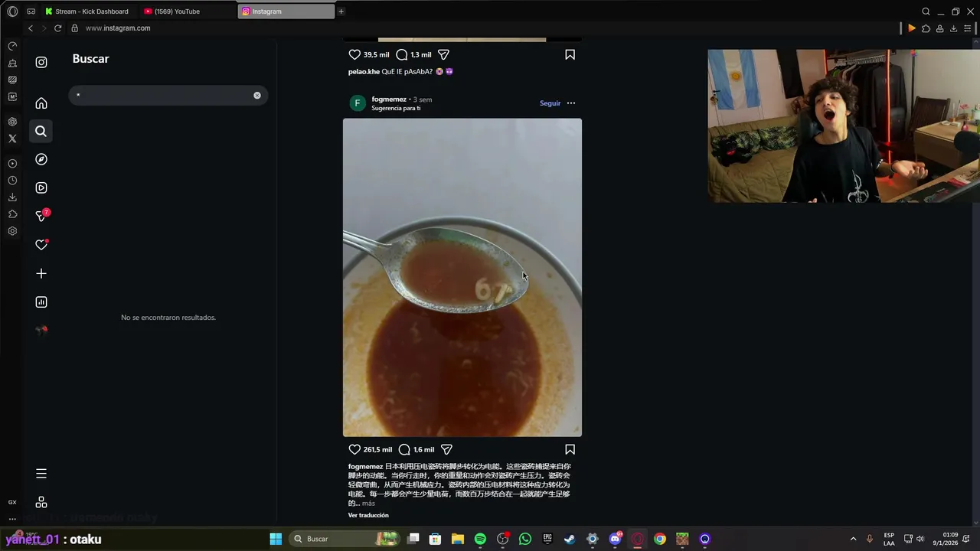Image resolution: width=980 pixels, height=551 pixels.
Task: Select the Instagram browser tab
Action: pyautogui.click(x=286, y=11)
